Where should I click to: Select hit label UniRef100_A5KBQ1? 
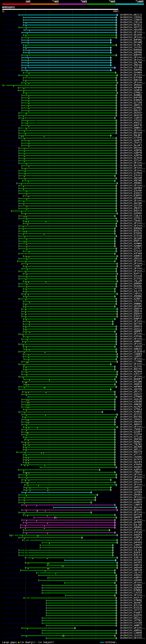[131, 527]
